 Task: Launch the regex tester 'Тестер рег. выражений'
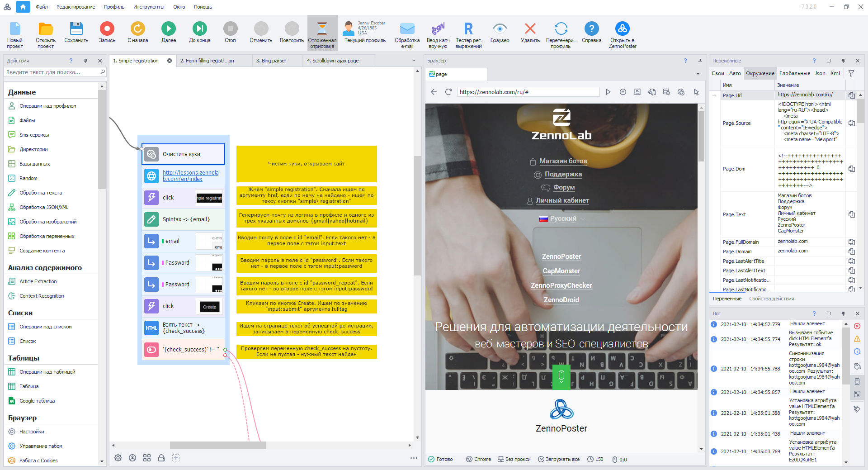(x=468, y=28)
